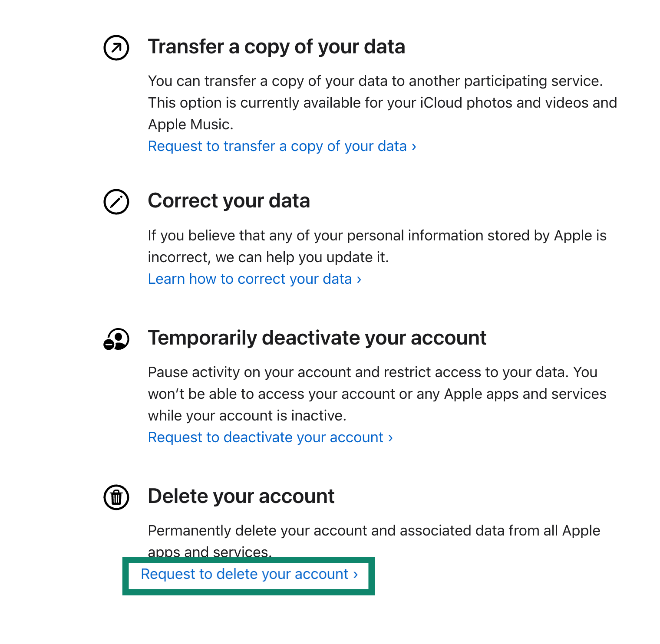This screenshot has width=660, height=644.
Task: Click the chevron after the transfer request link
Action: [414, 147]
